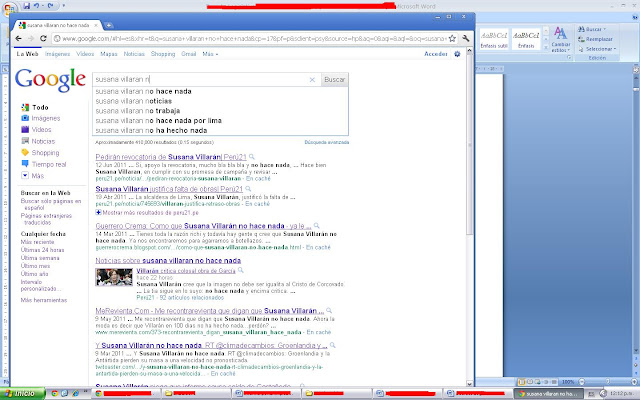Open Noticias in Google top bar
Screen dimensions: 640x400
134,54
